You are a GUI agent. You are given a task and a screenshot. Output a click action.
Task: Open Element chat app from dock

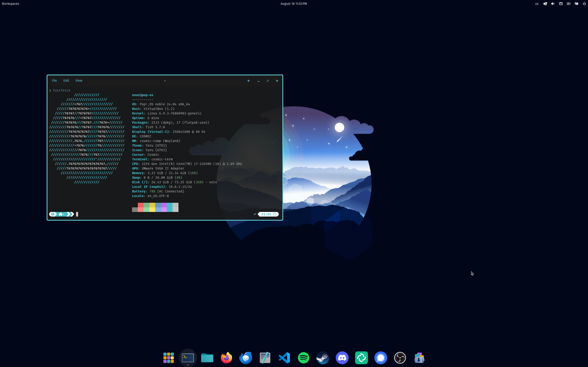click(x=361, y=358)
